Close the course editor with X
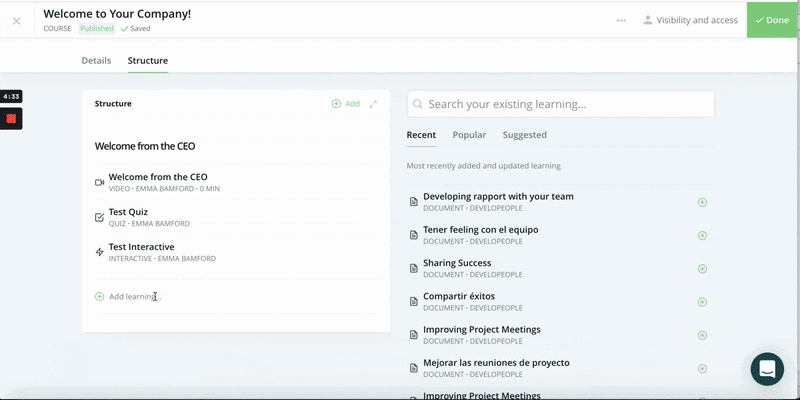Viewport: 800px width, 400px height. (x=16, y=21)
